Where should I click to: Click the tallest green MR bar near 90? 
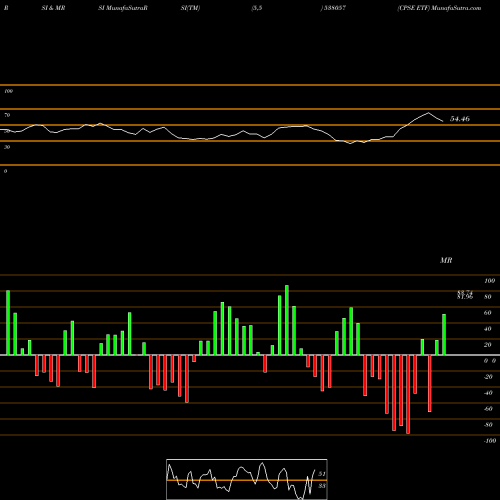287,320
